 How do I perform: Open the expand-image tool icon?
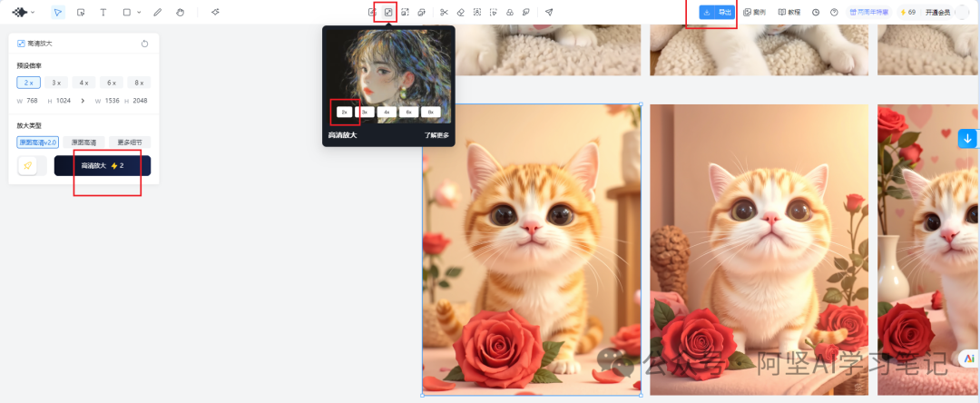[405, 12]
